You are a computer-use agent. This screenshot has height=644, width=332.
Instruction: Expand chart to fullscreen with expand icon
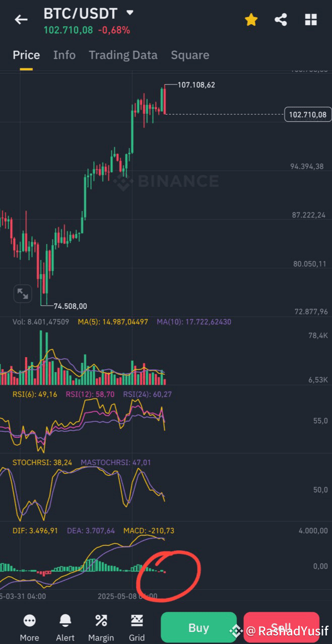(x=22, y=293)
